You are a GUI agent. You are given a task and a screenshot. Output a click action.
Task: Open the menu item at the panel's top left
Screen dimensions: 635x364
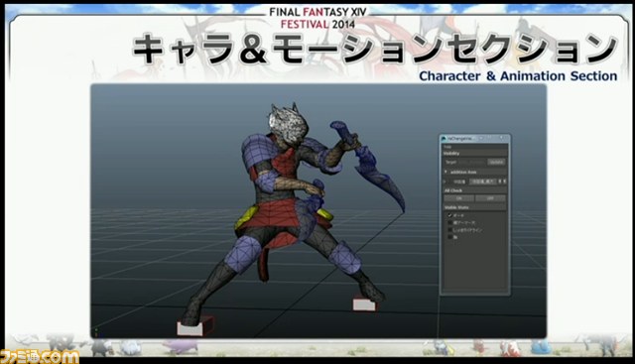[x=447, y=147]
